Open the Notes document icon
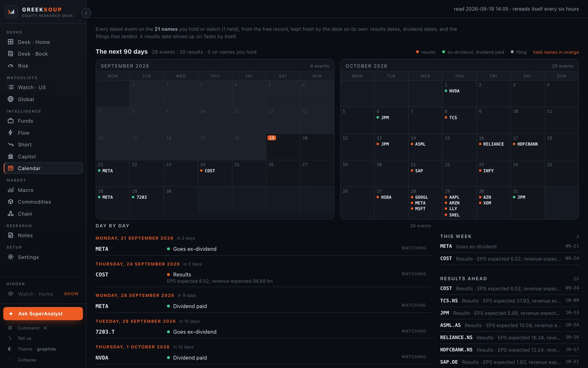 pyautogui.click(x=11, y=235)
